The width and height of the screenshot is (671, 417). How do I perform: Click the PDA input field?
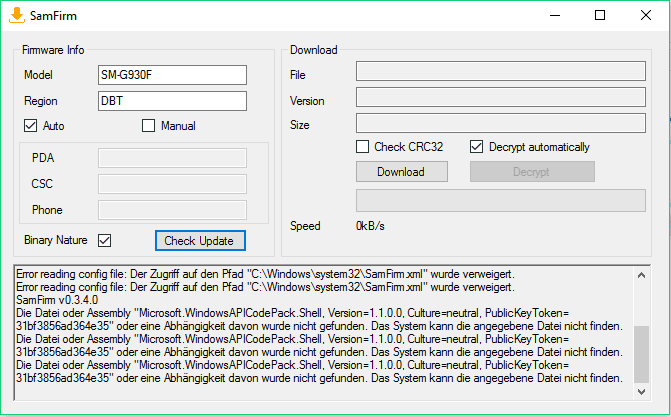click(x=172, y=158)
